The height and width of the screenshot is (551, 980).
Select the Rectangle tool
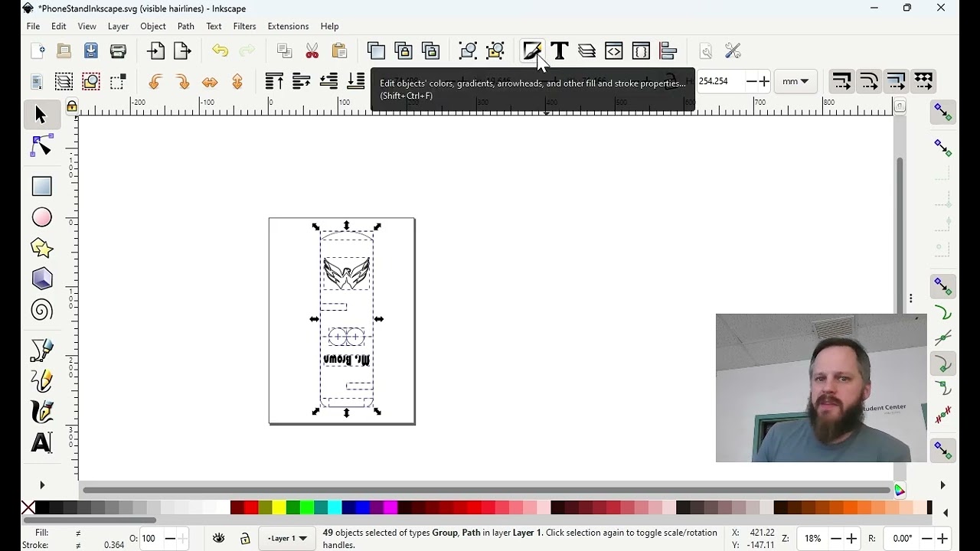[x=41, y=186]
